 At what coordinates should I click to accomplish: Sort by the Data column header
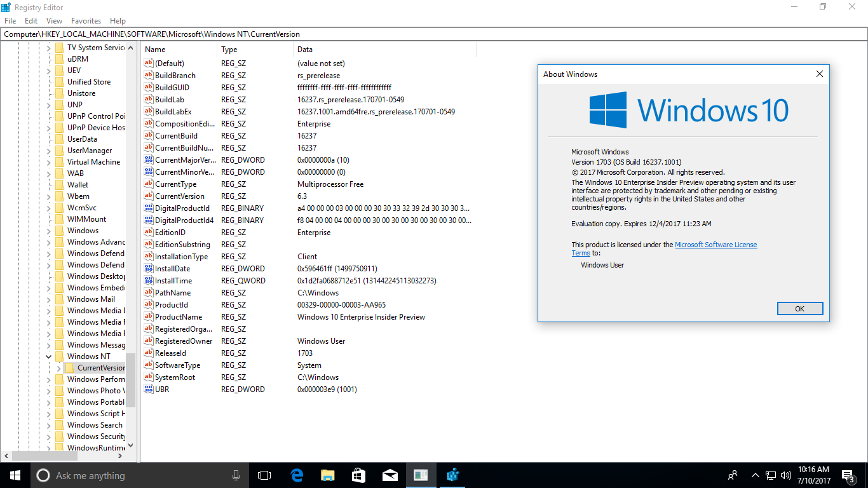pyautogui.click(x=384, y=50)
